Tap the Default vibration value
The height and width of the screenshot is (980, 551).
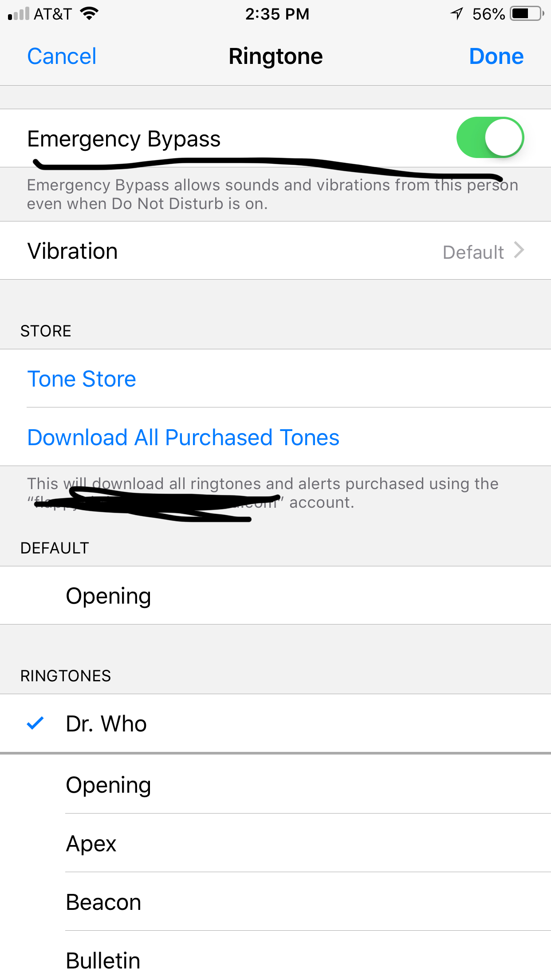tap(473, 252)
